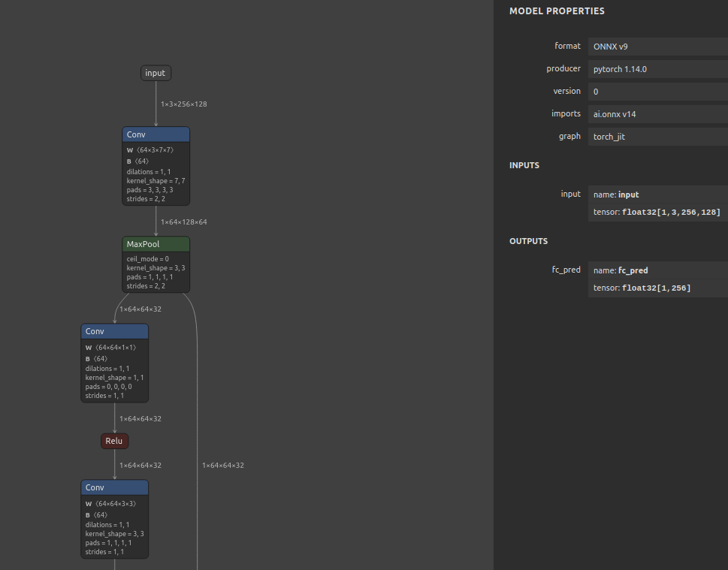Click the 1×64×128×64 edge label
This screenshot has height=570, width=728.
[183, 222]
